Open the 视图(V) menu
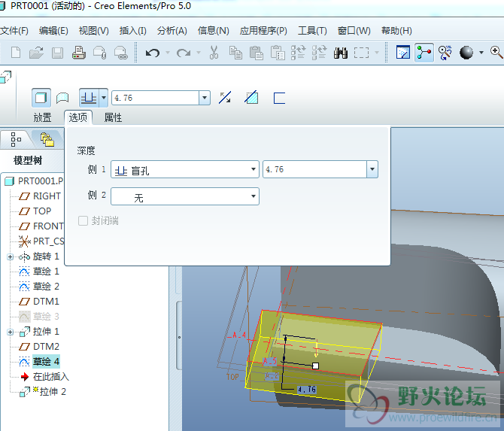 click(93, 31)
